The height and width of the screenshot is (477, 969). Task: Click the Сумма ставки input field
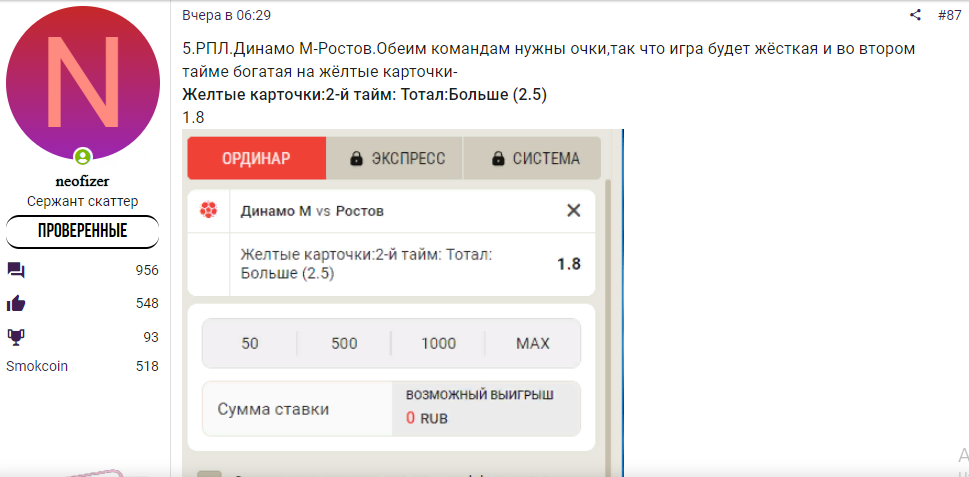(x=297, y=409)
